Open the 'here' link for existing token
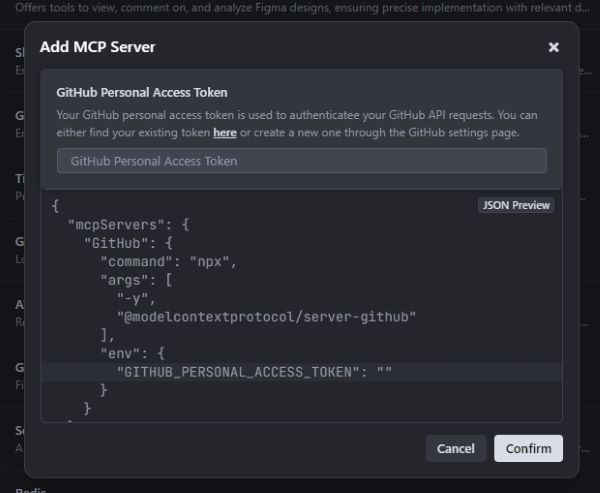The image size is (600, 493). [225, 132]
